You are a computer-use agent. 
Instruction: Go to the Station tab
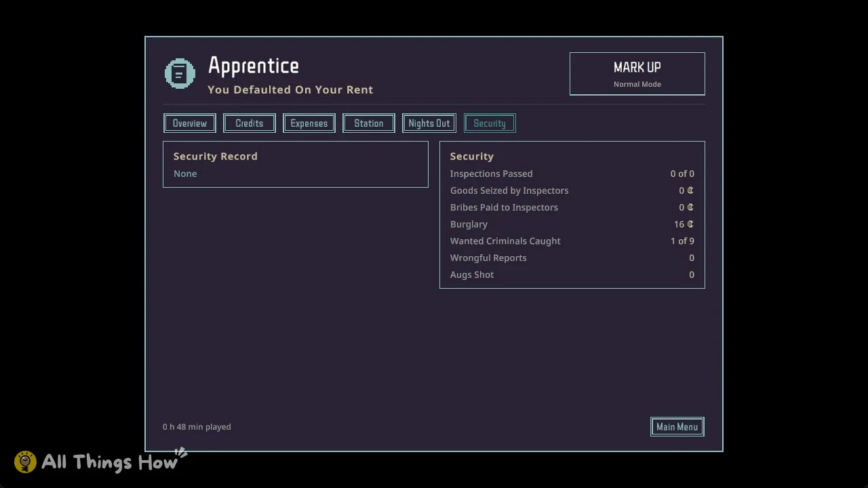point(369,123)
